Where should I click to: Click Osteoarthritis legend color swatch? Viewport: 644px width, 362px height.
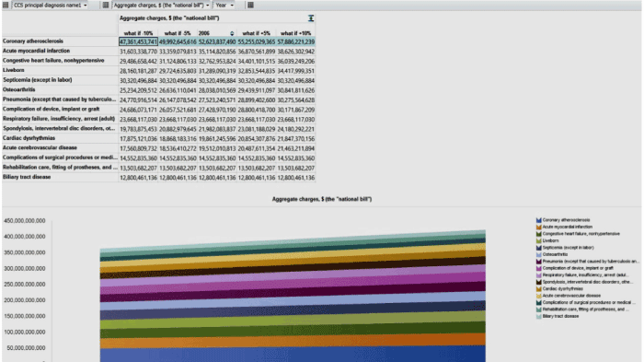(x=539, y=254)
